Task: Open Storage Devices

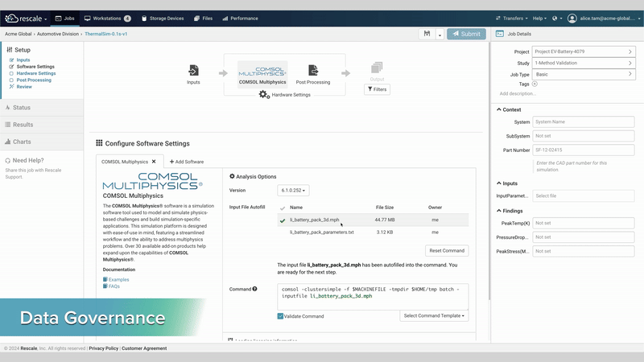Action: (x=163, y=19)
